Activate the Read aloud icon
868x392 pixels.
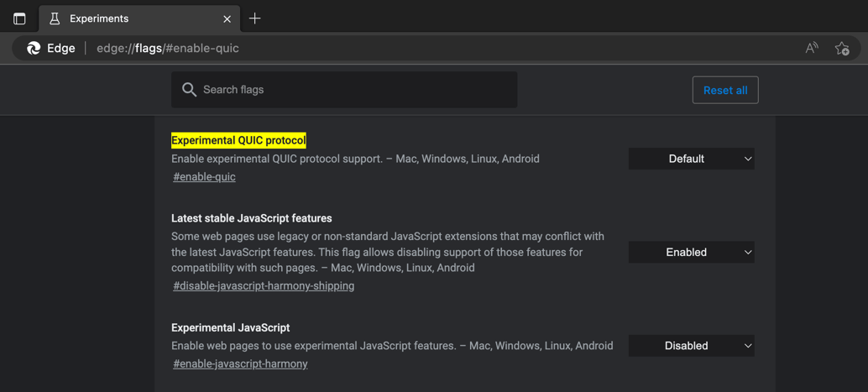[x=812, y=48]
